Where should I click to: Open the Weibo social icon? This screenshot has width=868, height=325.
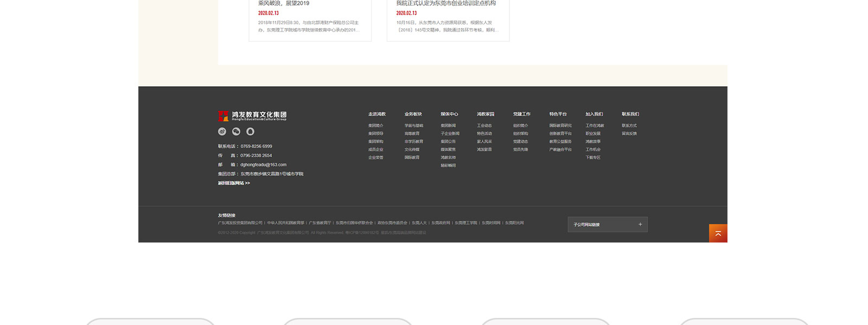coord(222,131)
